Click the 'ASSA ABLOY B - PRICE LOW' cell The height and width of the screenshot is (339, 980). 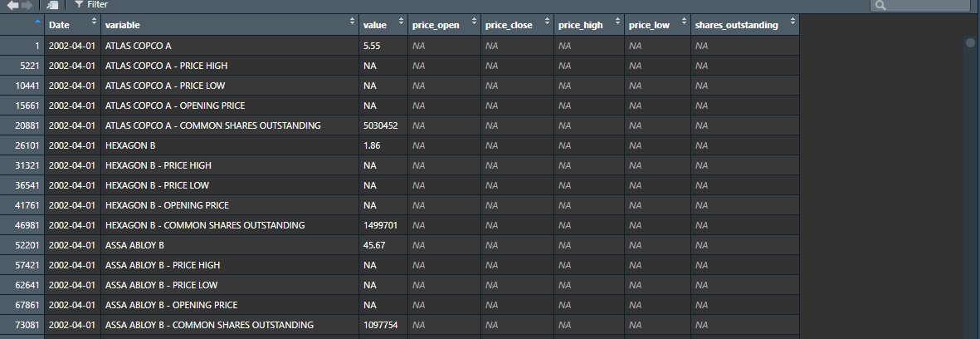click(x=230, y=285)
